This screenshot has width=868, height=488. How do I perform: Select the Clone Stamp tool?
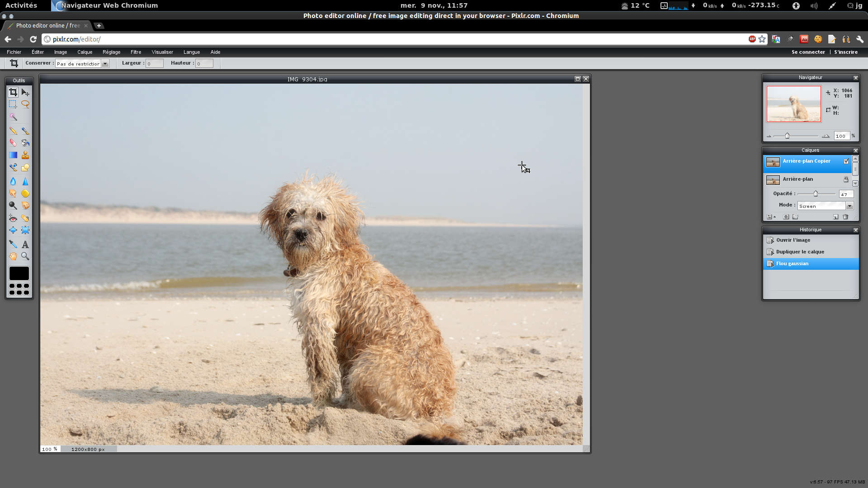click(x=25, y=155)
